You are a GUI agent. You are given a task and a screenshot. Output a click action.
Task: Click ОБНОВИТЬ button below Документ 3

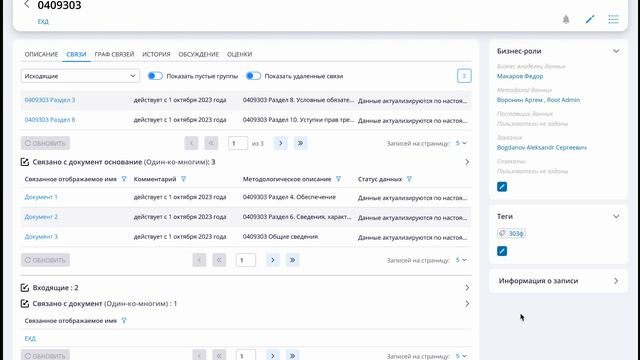[45, 260]
